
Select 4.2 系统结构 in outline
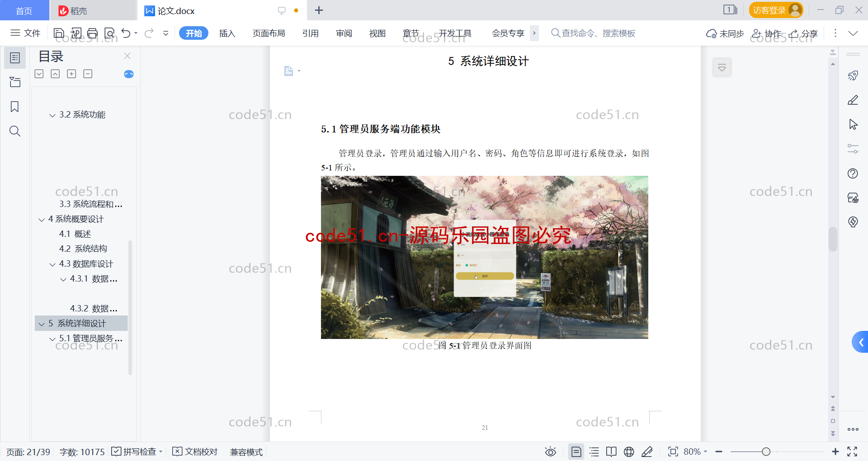tap(83, 249)
